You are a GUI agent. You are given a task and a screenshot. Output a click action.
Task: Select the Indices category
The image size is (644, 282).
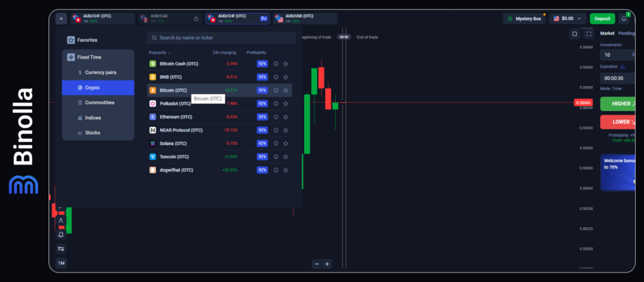click(x=98, y=117)
